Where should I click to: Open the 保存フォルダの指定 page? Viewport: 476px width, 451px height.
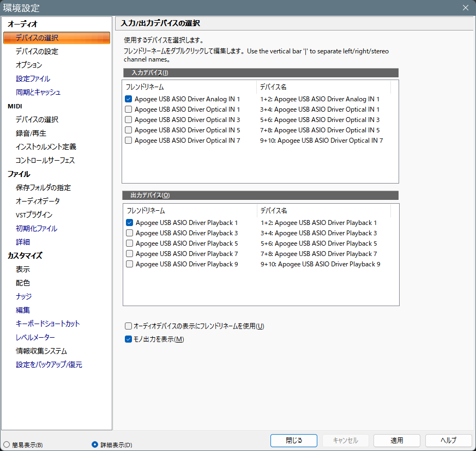(x=43, y=187)
